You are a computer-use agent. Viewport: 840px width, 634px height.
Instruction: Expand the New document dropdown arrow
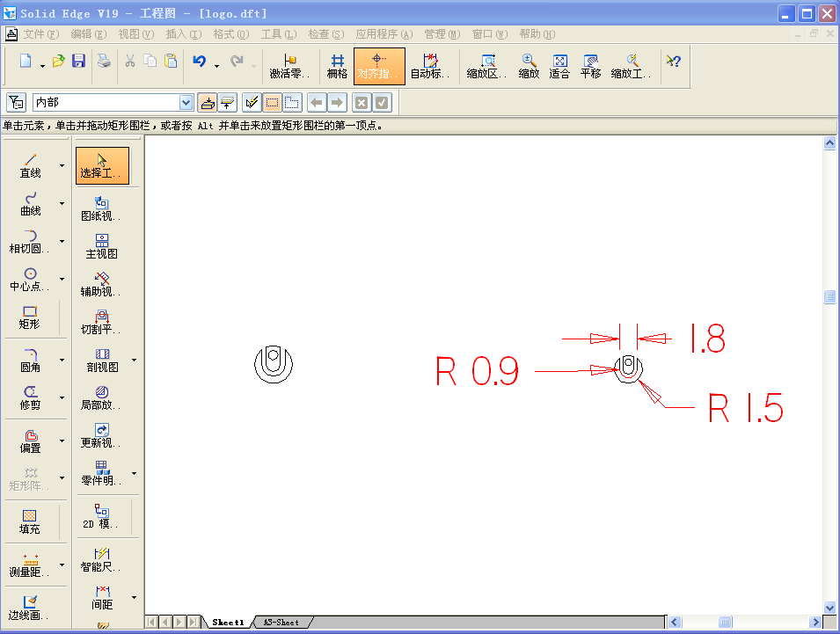click(x=42, y=67)
